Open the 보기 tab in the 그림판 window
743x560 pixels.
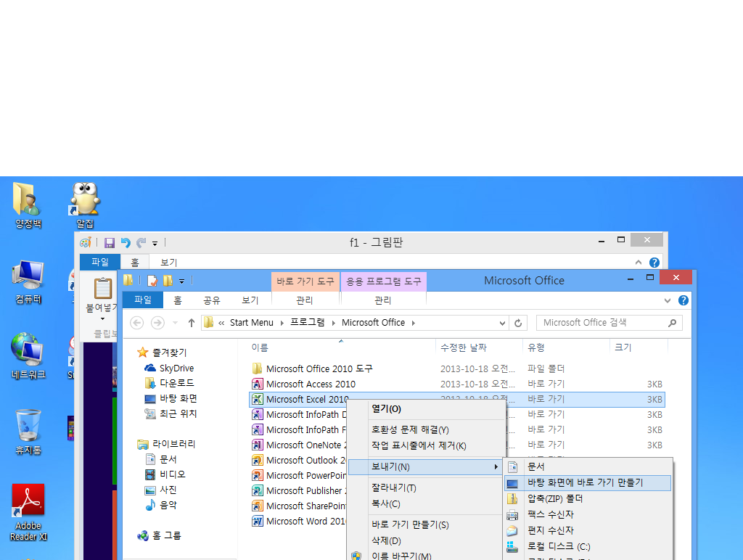(x=168, y=263)
